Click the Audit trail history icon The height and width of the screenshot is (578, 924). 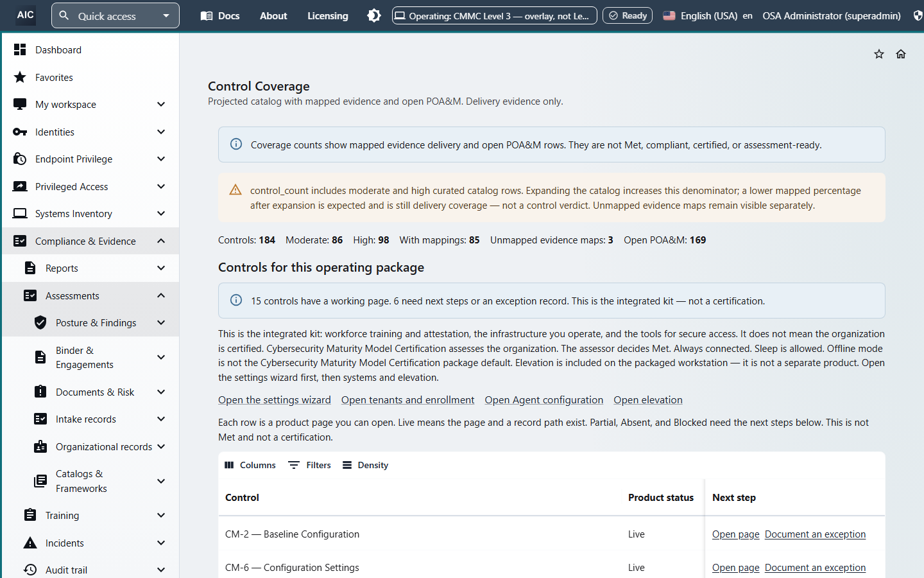(x=30, y=570)
